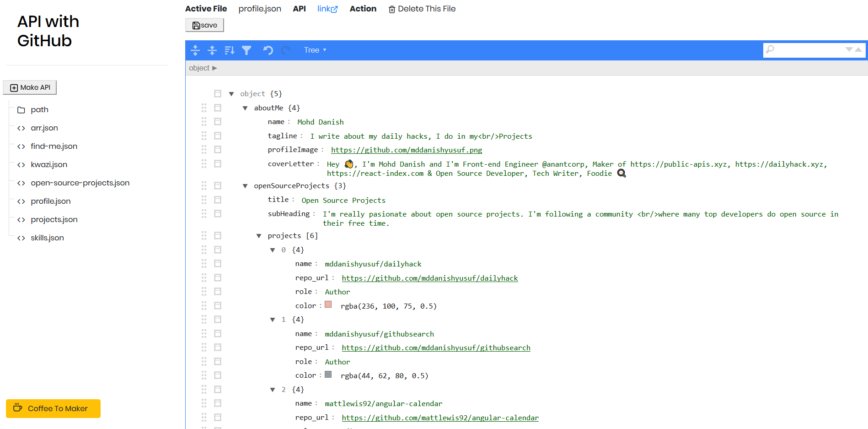Click the undo icon

click(x=268, y=50)
